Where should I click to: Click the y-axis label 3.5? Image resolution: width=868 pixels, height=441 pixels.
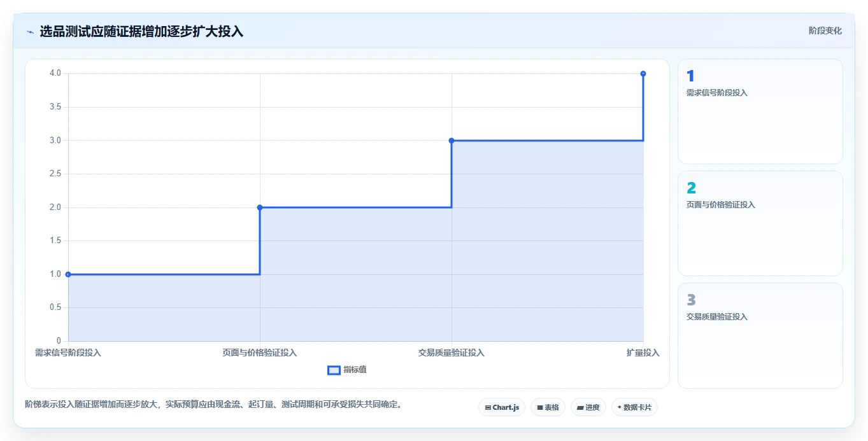pyautogui.click(x=55, y=107)
